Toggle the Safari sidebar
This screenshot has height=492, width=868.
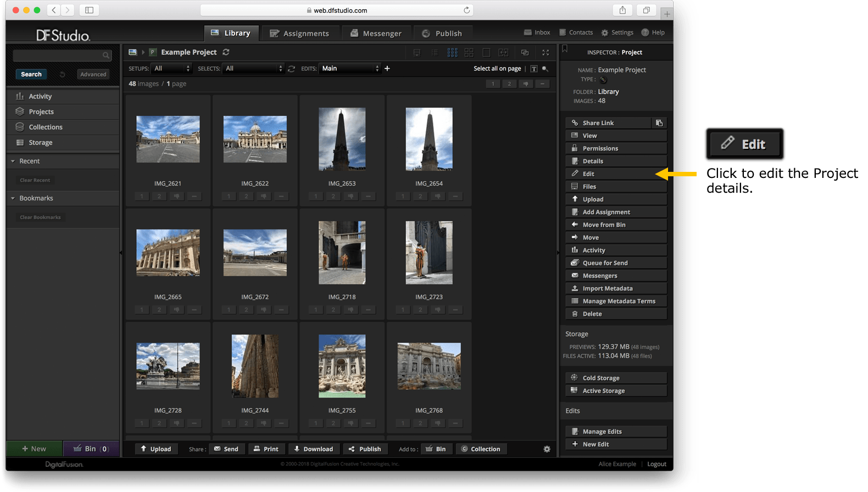click(89, 10)
